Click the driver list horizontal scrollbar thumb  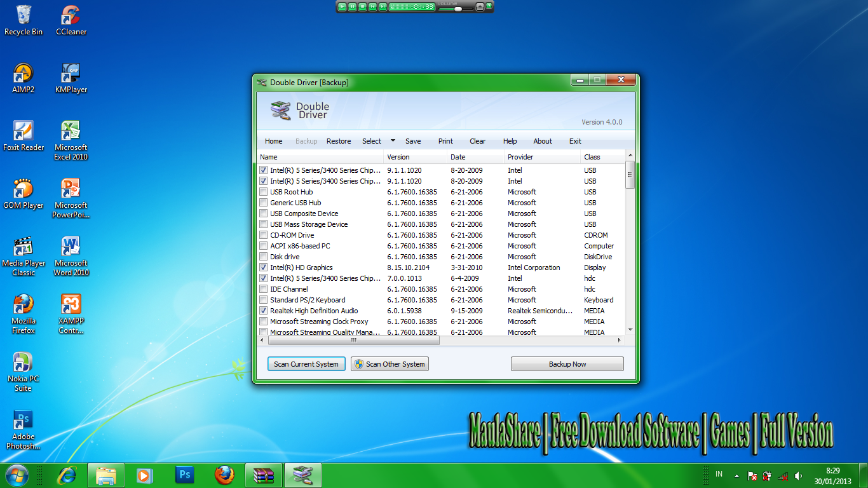(x=353, y=341)
